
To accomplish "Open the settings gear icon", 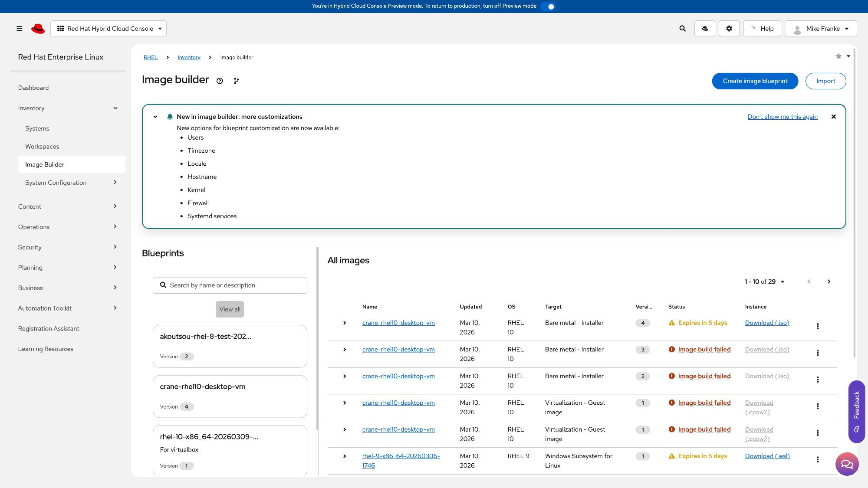I will pos(729,29).
